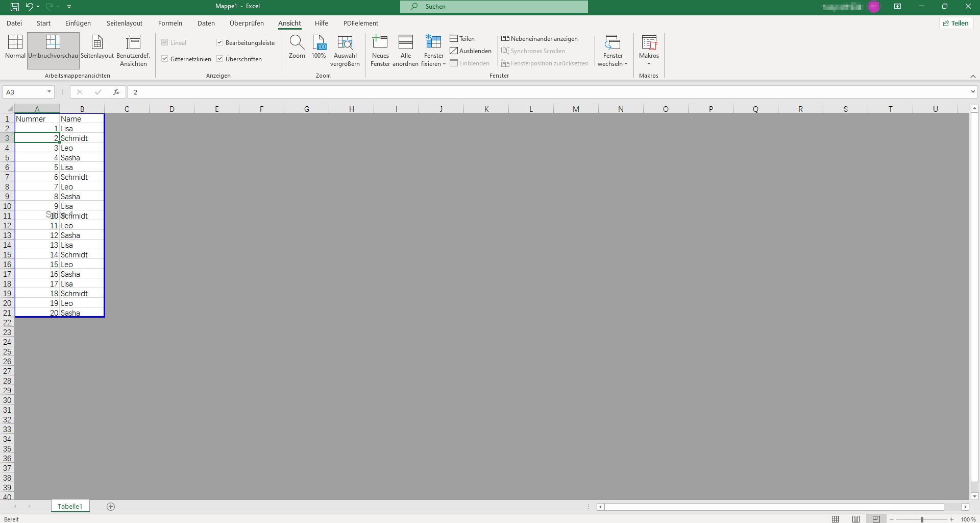The image size is (980, 523).
Task: Toggle the Überschriften checkbox
Action: point(220,59)
